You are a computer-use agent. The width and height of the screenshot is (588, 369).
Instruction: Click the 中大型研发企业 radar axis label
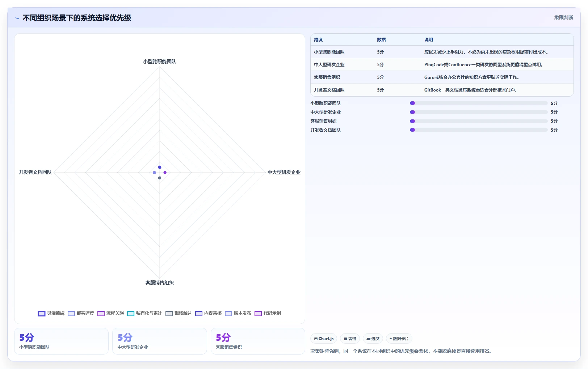284,173
